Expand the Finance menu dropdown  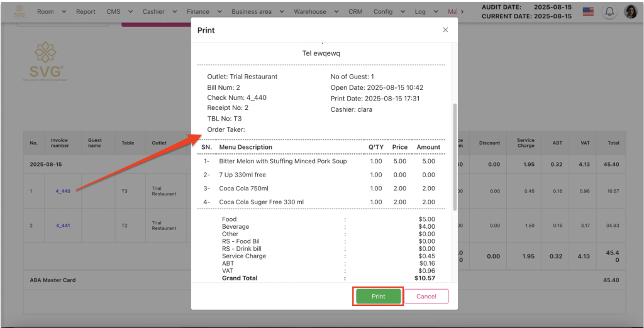click(204, 12)
